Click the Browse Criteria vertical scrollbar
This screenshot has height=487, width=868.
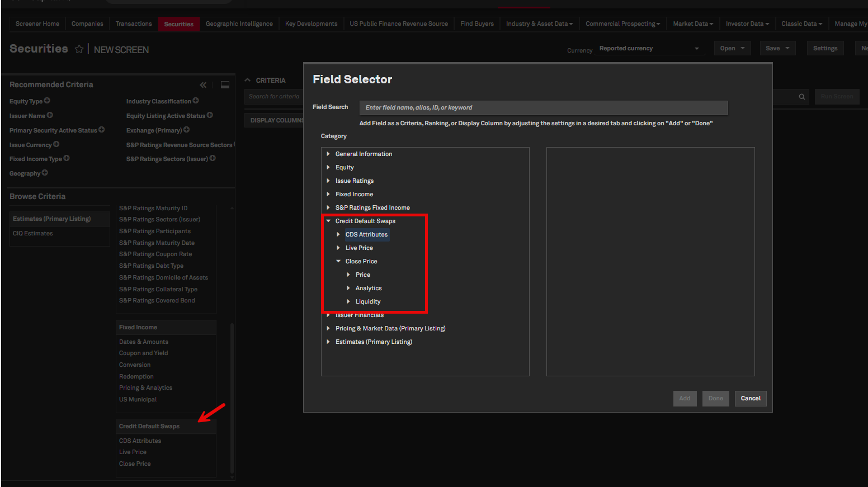pos(232,397)
